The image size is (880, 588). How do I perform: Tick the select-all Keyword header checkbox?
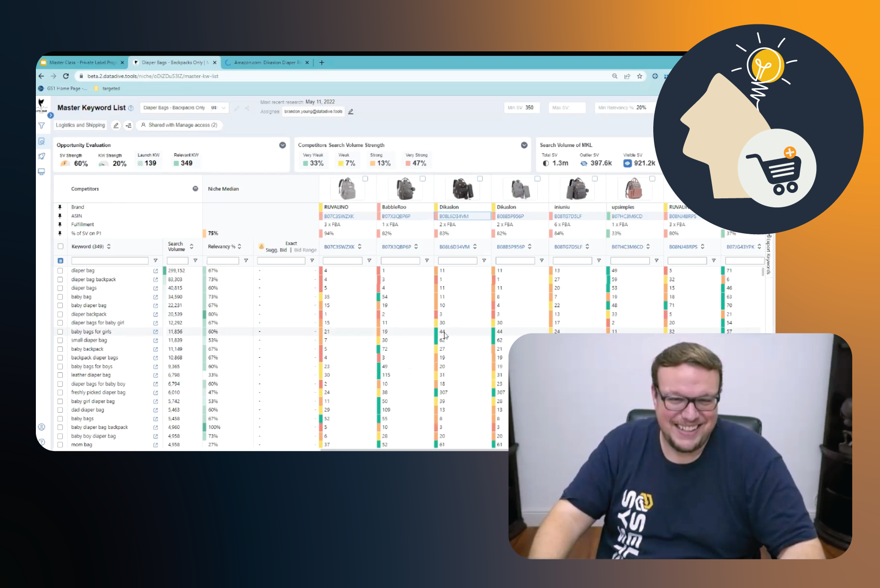[60, 247]
